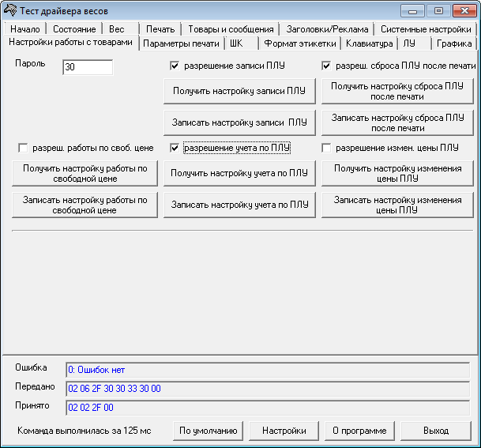Click the 'Принято' bytes field
The height and width of the screenshot is (448, 481).
(268, 408)
